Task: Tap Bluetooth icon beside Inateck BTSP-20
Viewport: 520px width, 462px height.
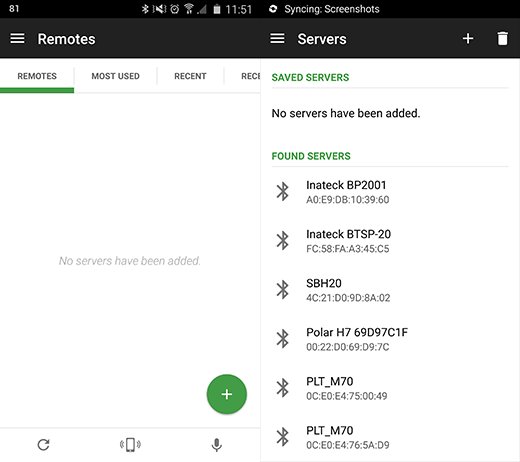Action: tap(283, 240)
